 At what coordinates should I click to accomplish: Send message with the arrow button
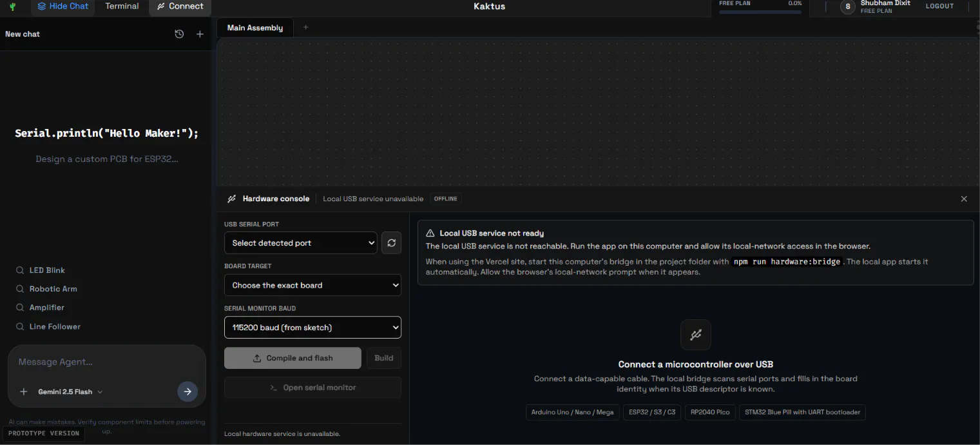pos(187,391)
